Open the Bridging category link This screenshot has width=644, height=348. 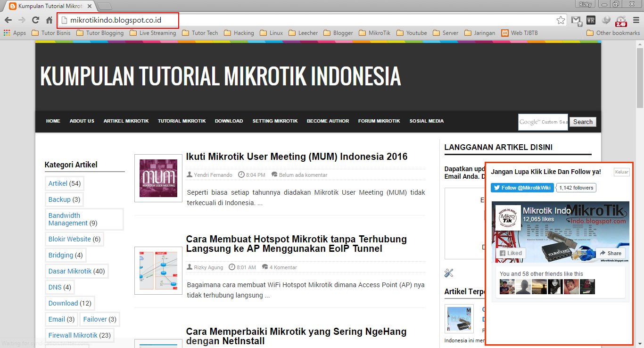(x=61, y=255)
